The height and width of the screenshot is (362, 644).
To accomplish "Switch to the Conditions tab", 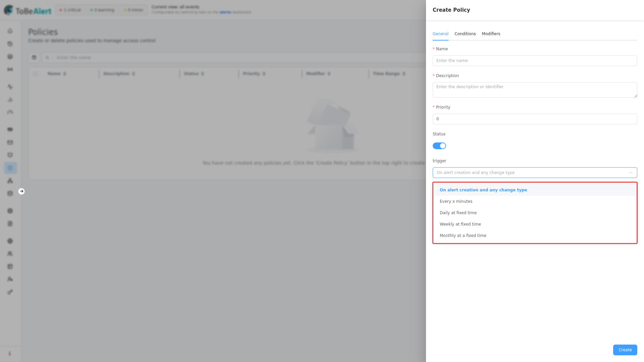I will click(x=465, y=34).
